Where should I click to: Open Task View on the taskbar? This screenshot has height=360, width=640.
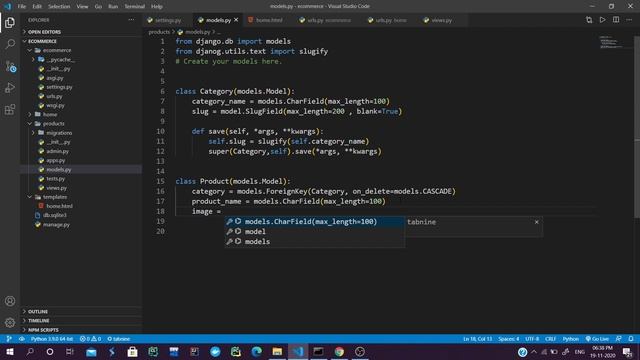70,352
